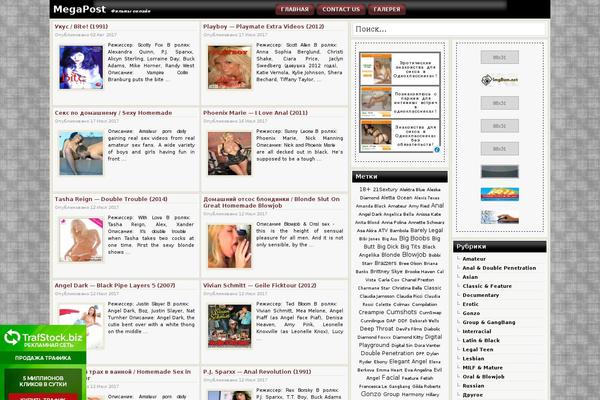Select the Classic & Feature category
Viewport: 600px width, 400px height.
tap(487, 286)
